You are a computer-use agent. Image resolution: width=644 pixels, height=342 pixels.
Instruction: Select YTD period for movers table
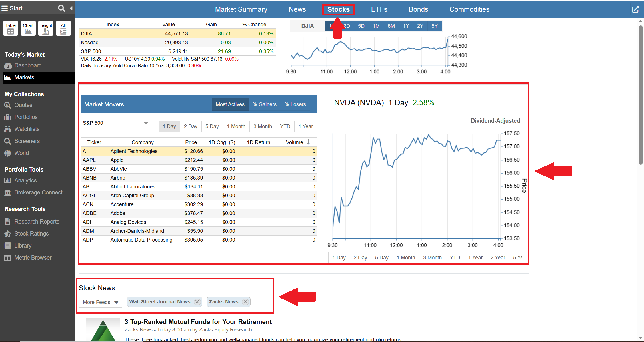[x=285, y=126]
